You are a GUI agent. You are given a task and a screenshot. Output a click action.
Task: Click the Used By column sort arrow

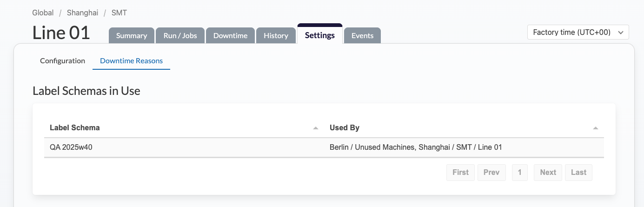tap(595, 128)
